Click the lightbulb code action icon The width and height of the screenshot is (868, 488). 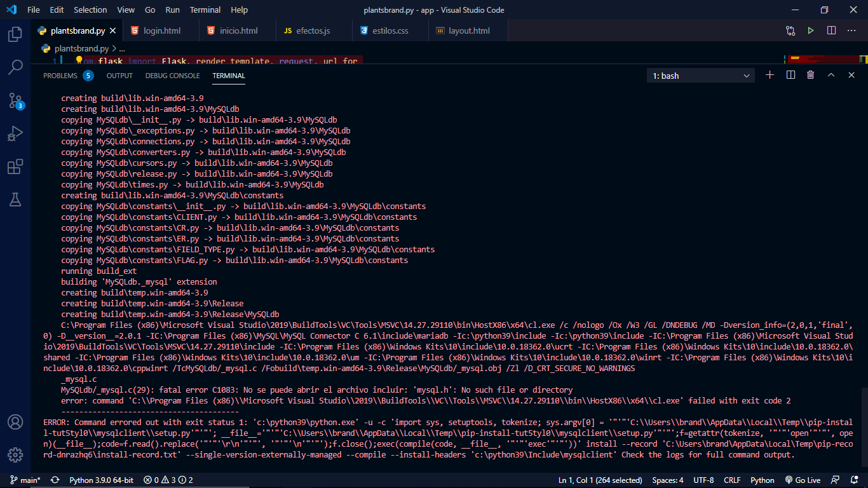click(x=79, y=60)
